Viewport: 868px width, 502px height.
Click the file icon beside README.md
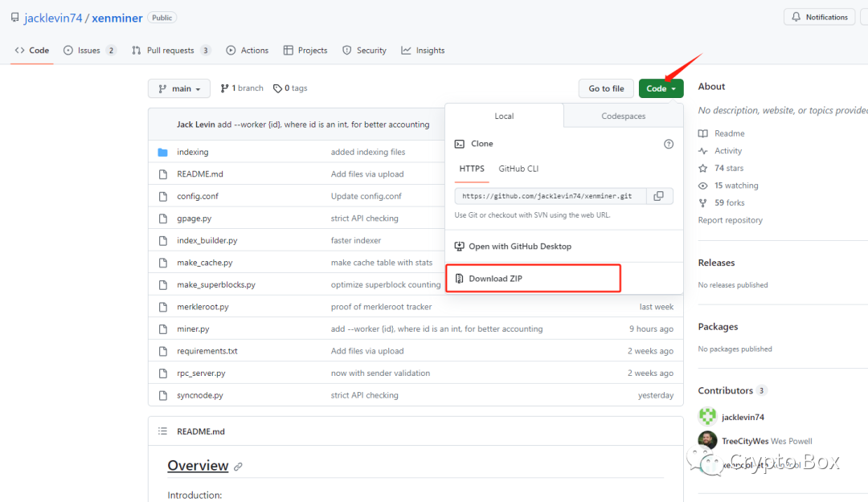(x=162, y=174)
